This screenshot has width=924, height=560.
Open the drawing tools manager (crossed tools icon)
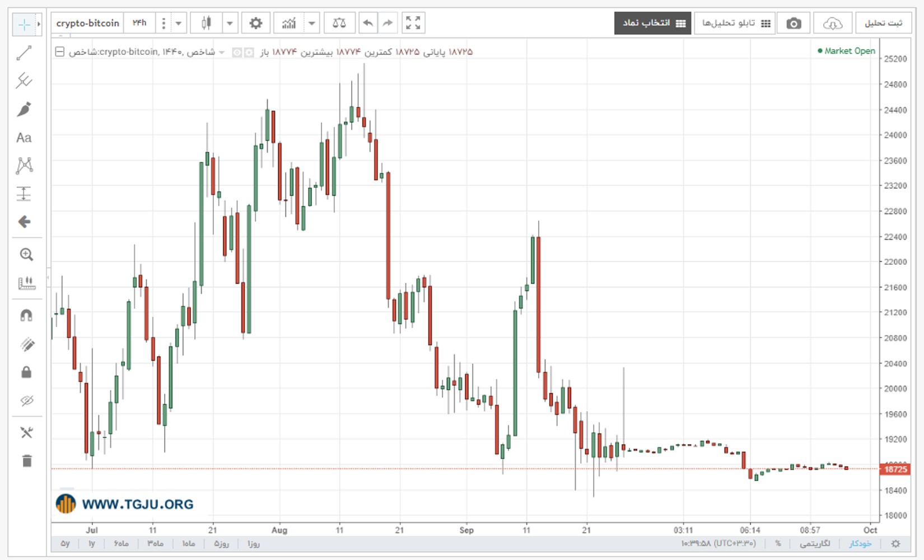[x=26, y=432]
